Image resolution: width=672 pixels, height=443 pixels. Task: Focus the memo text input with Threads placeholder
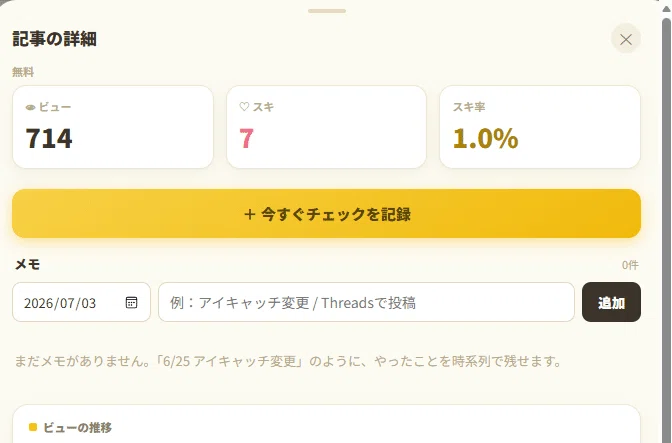point(366,302)
